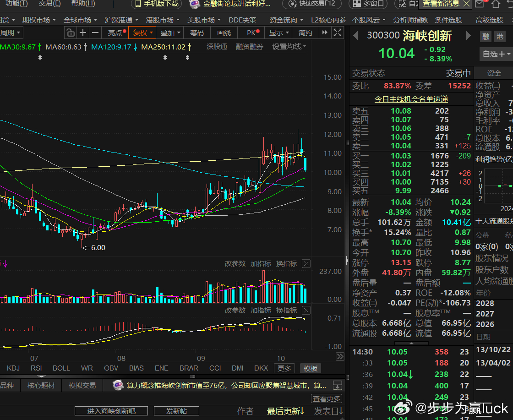Click the double-arrow more tools icon
Image resolution: width=513 pixels, height=420 pixels.
point(325,33)
